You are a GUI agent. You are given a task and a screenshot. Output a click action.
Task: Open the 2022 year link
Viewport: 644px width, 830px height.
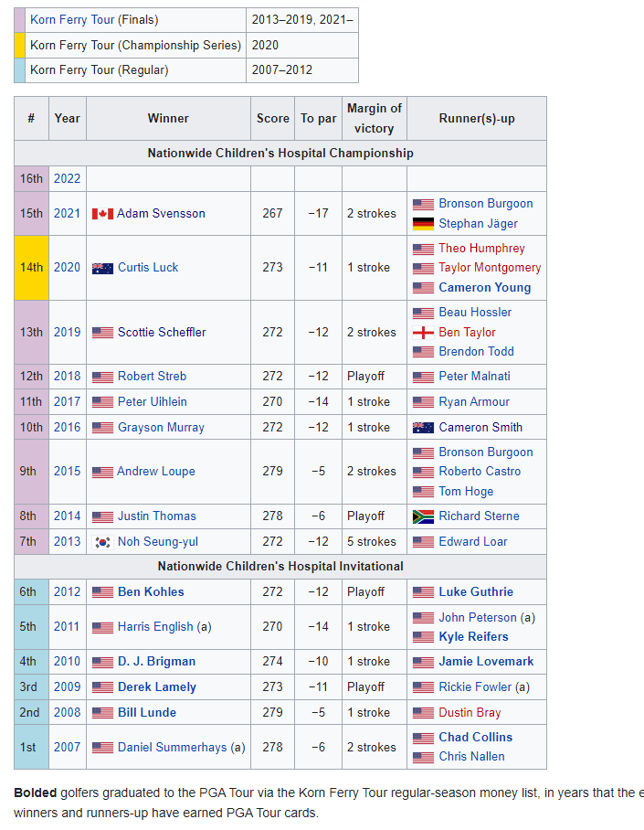click(x=68, y=178)
